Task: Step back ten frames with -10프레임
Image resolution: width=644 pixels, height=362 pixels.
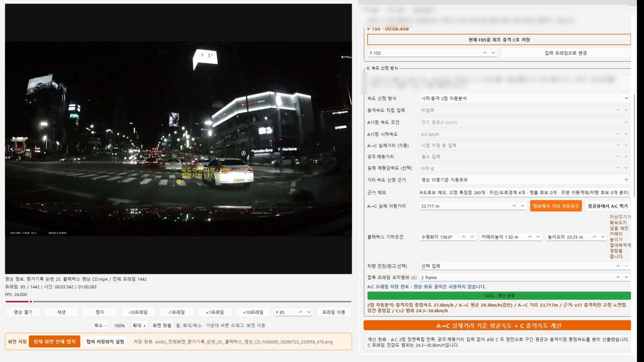Action: (138, 312)
